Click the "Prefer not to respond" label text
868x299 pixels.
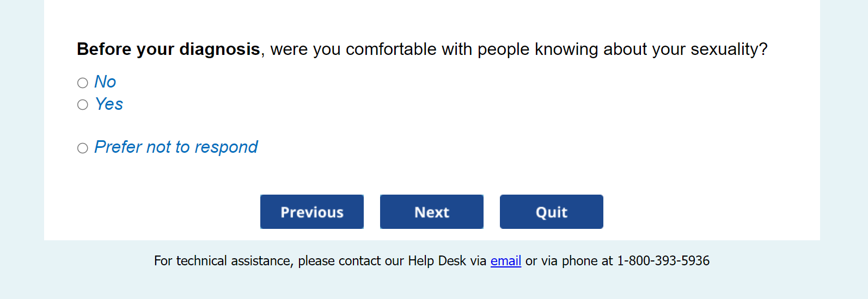click(176, 147)
